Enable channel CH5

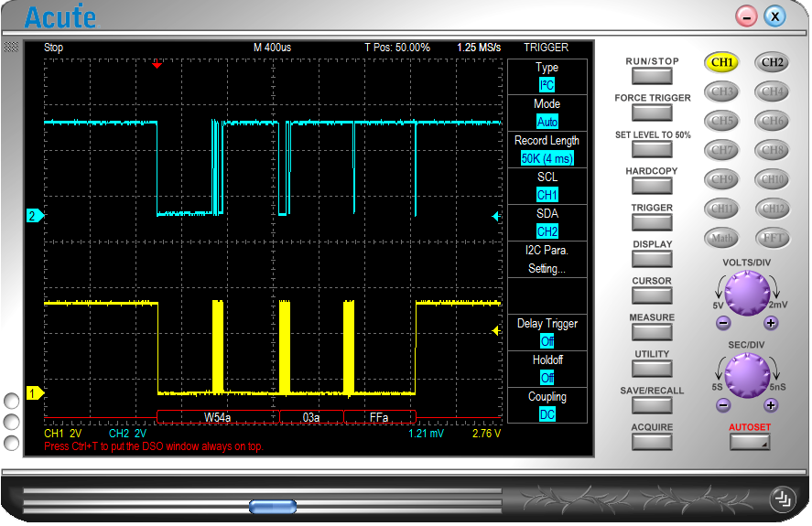pos(722,121)
